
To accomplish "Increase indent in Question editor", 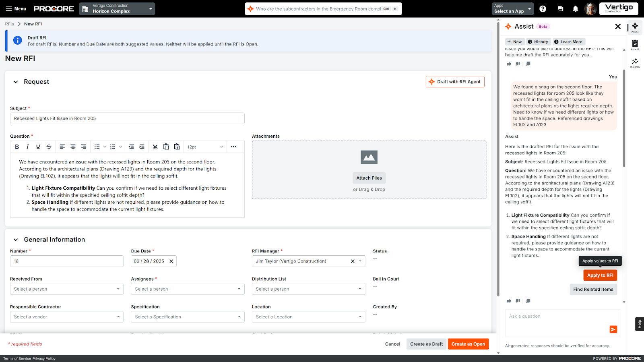I will (142, 147).
